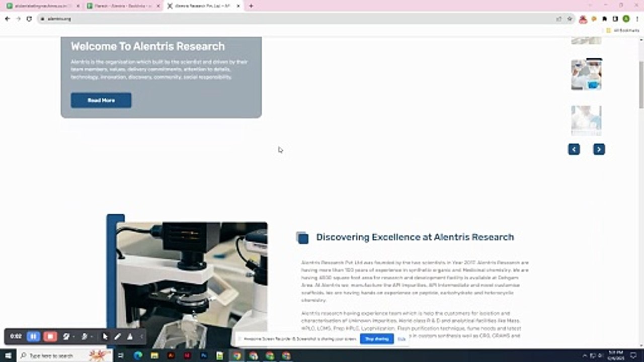Select the Alentris Research Pvt. Ltd. tab

[203, 6]
